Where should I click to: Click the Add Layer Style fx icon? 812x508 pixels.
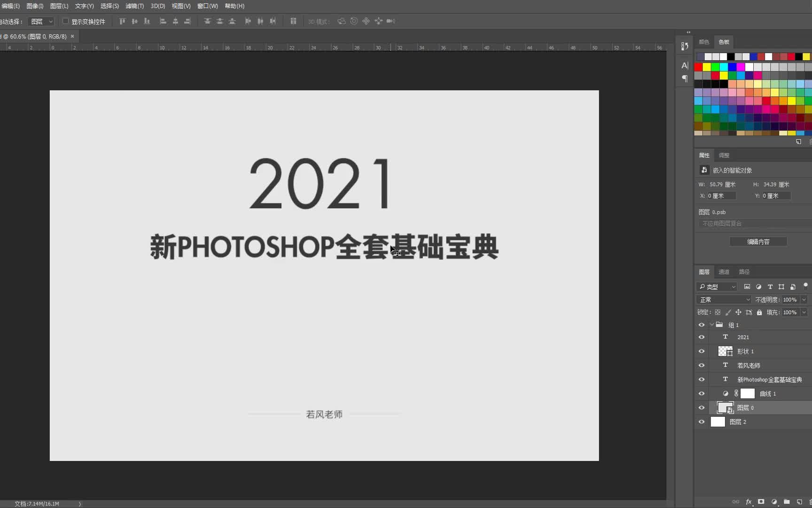click(x=749, y=502)
